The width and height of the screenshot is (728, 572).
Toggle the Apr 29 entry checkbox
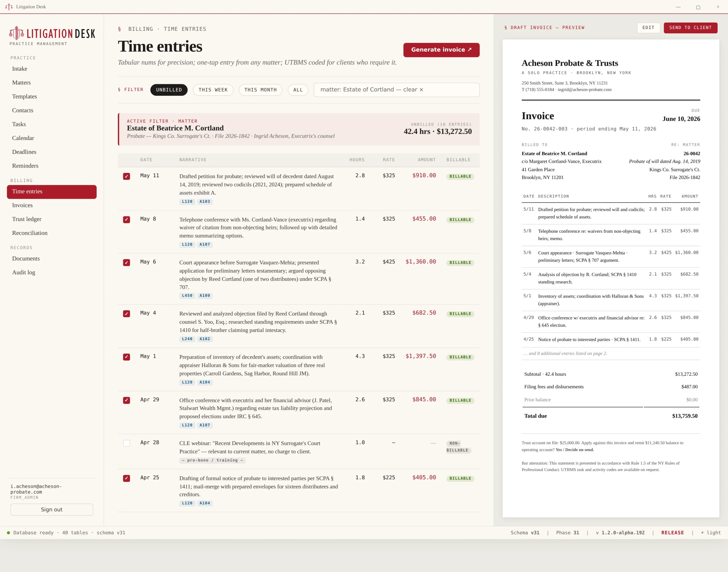click(126, 400)
